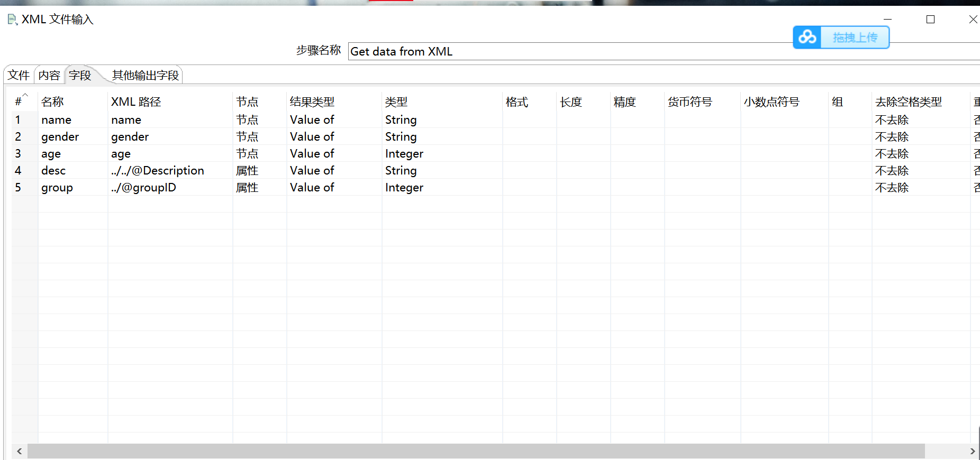This screenshot has height=460, width=980.
Task: Click the cloud drag-upload button
Action: (841, 38)
